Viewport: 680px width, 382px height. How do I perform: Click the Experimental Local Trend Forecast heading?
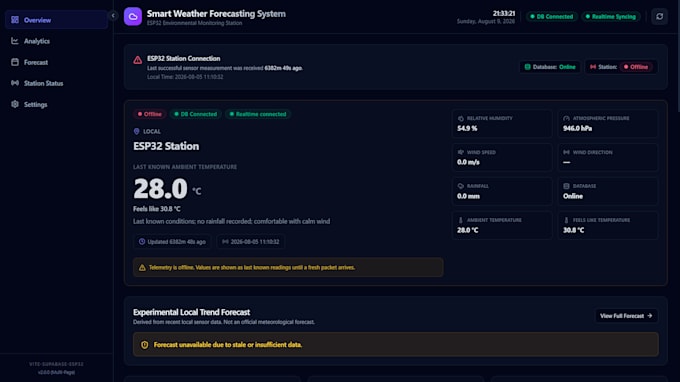click(191, 312)
